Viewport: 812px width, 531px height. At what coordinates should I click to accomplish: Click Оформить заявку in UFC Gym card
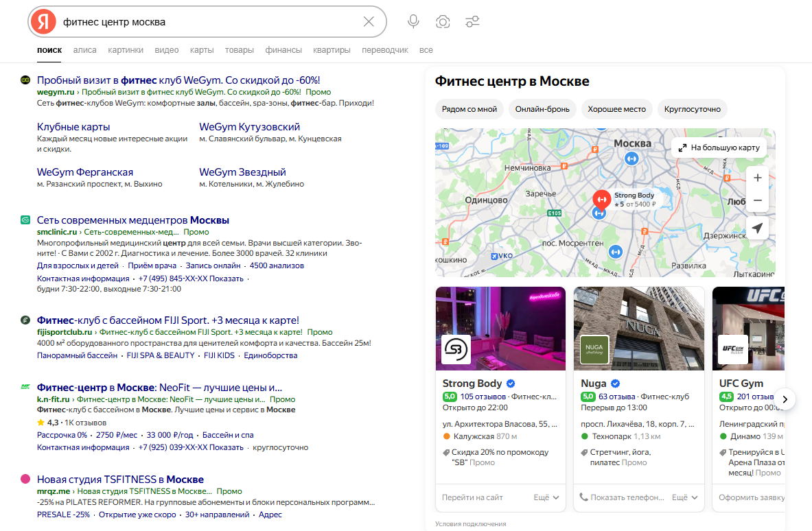[x=752, y=497]
